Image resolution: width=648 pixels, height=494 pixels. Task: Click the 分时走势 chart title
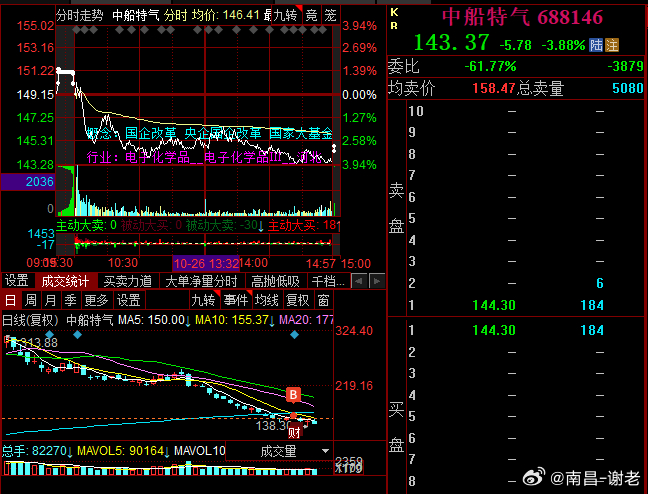pos(79,16)
